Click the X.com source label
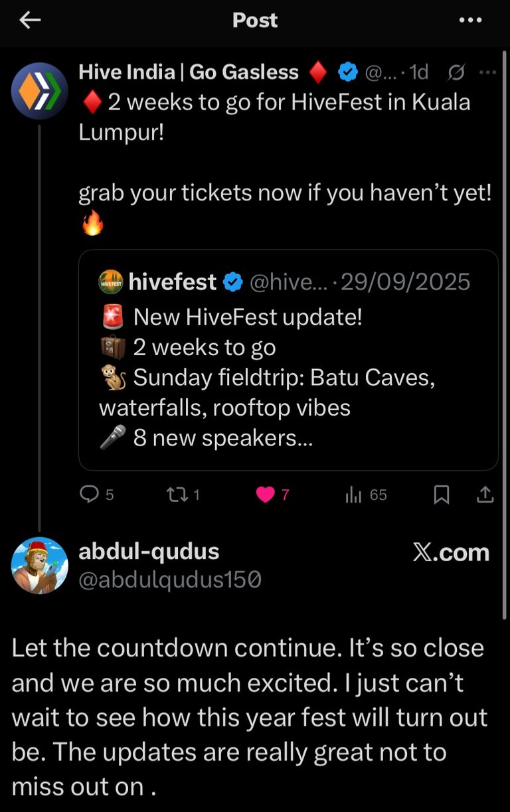This screenshot has height=812, width=510. coord(452,552)
